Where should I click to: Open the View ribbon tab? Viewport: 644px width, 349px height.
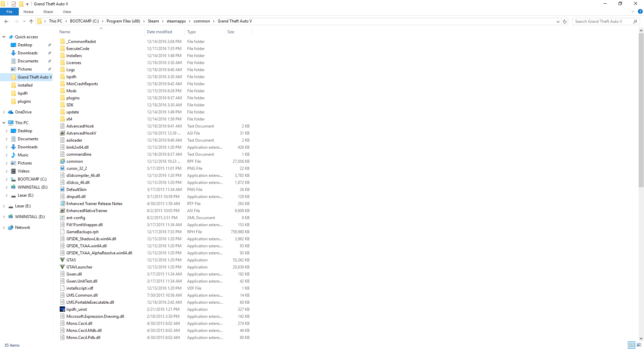pyautogui.click(x=67, y=12)
